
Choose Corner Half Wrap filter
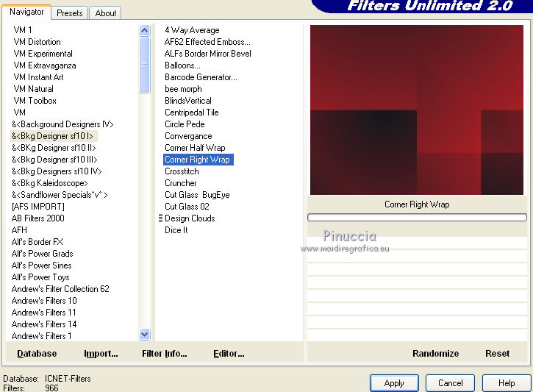(195, 148)
